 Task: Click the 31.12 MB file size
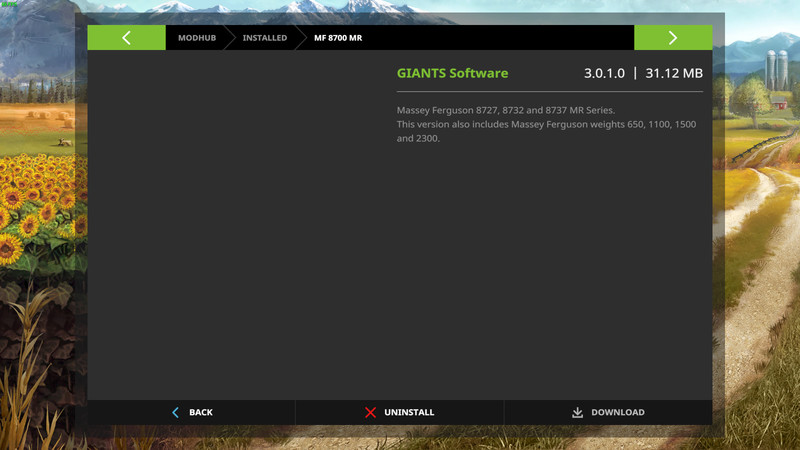click(x=674, y=73)
